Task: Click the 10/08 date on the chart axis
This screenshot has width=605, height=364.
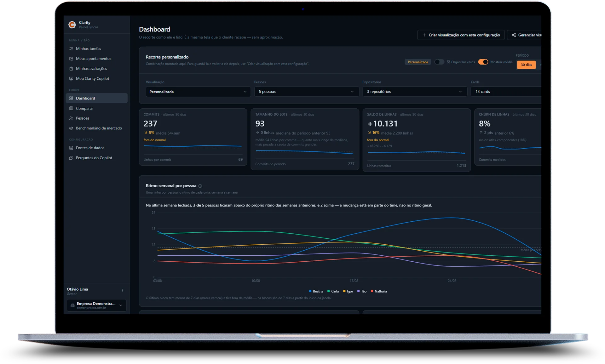Action: point(256,281)
